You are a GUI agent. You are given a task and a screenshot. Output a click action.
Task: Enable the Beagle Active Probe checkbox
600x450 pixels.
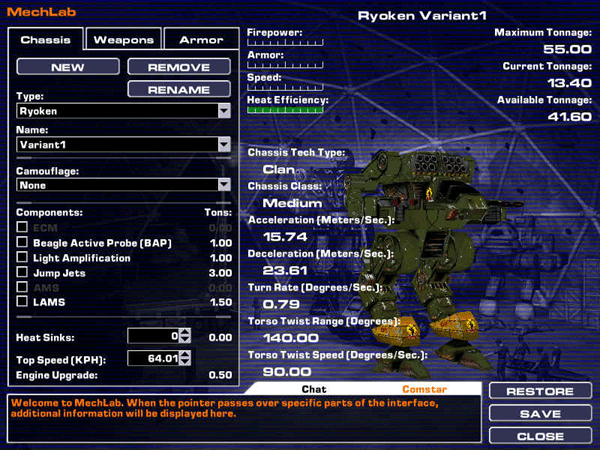pos(22,243)
